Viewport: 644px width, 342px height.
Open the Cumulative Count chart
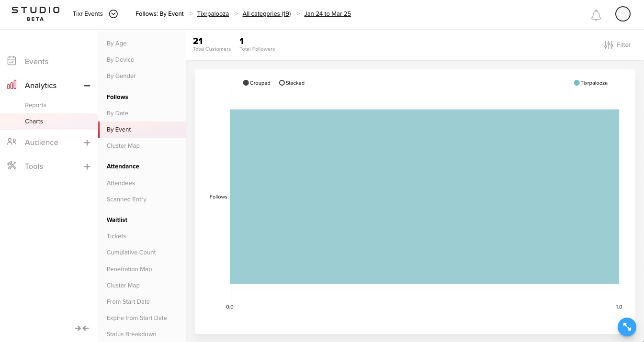click(131, 253)
